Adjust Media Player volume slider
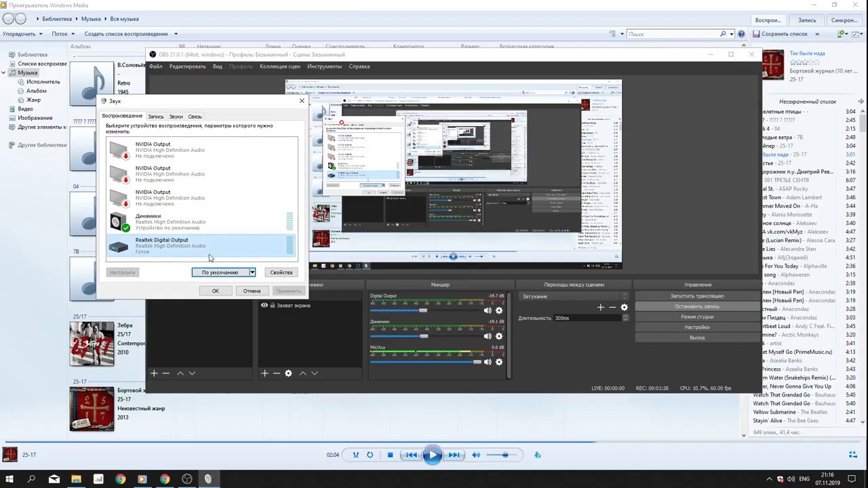Image resolution: width=868 pixels, height=488 pixels. [x=506, y=455]
